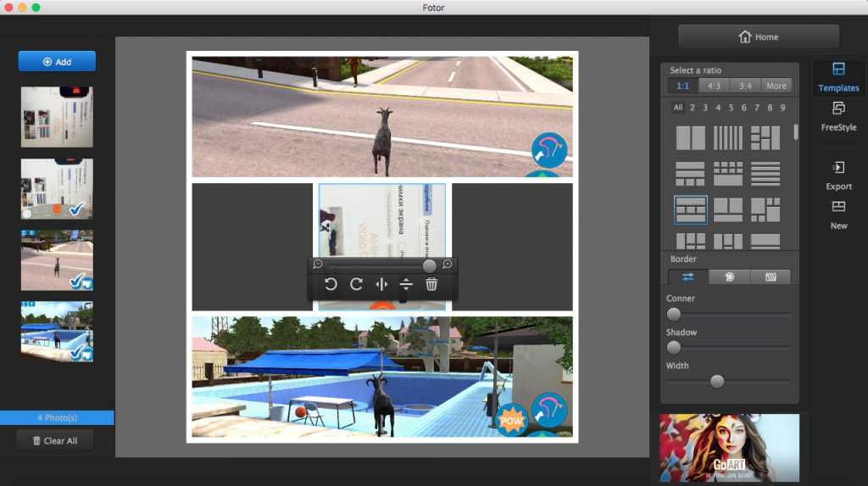Open border spacing settings tab
Image resolution: width=868 pixels, height=486 pixels.
pyautogui.click(x=688, y=277)
